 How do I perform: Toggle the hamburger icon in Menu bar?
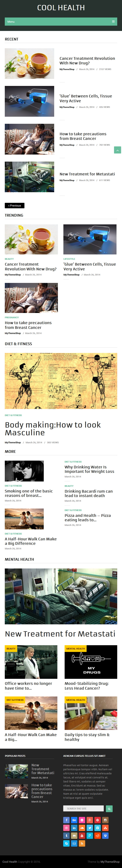(113, 22)
